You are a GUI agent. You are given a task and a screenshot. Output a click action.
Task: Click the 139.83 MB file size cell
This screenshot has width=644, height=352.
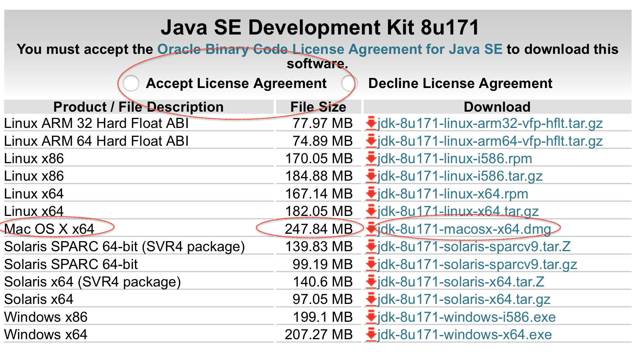pos(319,247)
